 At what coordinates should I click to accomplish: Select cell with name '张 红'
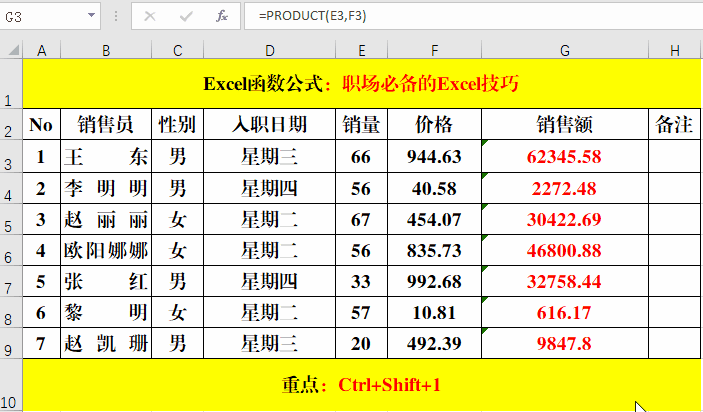106,281
